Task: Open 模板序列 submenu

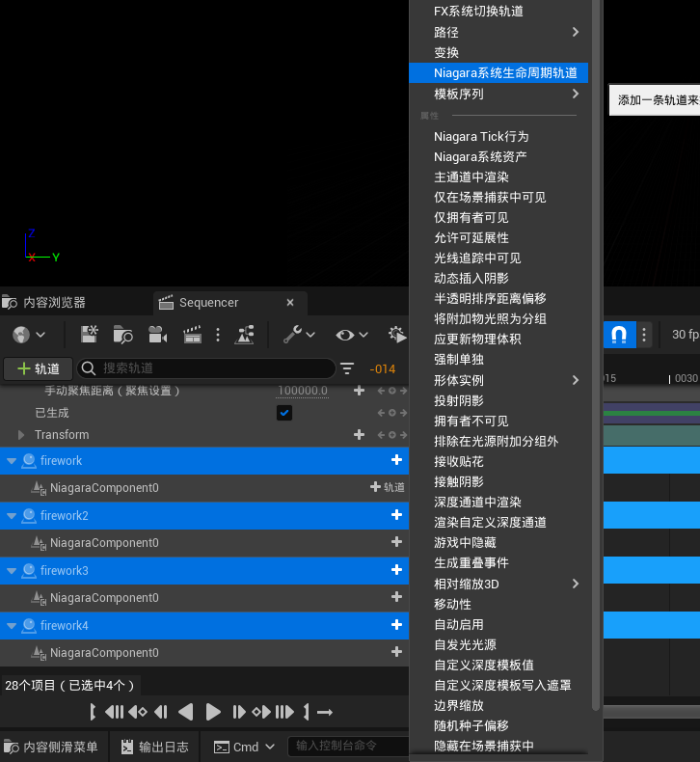Action: [x=498, y=94]
